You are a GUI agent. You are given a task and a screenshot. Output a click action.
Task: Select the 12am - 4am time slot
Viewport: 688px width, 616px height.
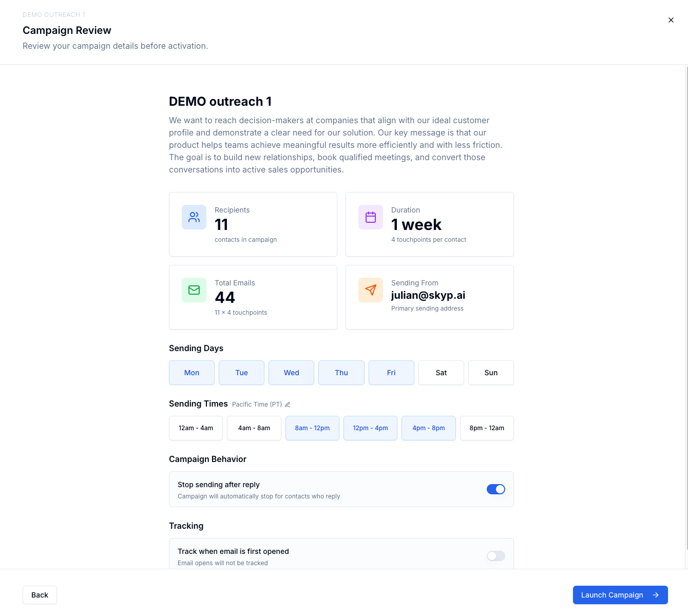tap(196, 428)
